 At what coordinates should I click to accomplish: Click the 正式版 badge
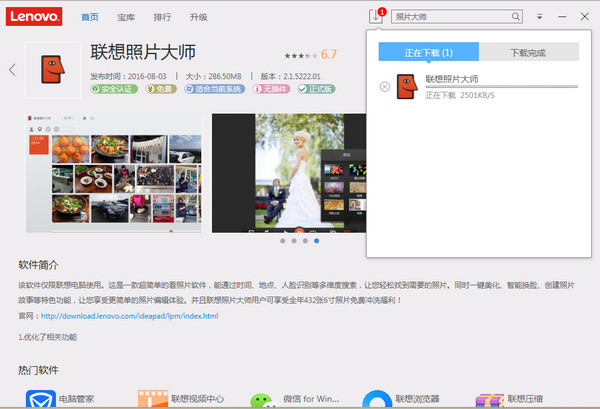coord(316,89)
